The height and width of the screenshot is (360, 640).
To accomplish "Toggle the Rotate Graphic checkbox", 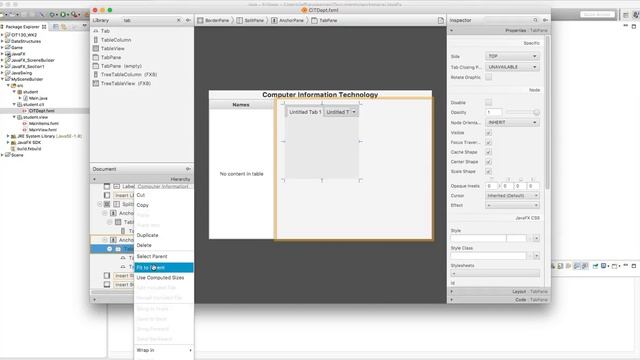I will tap(489, 77).
